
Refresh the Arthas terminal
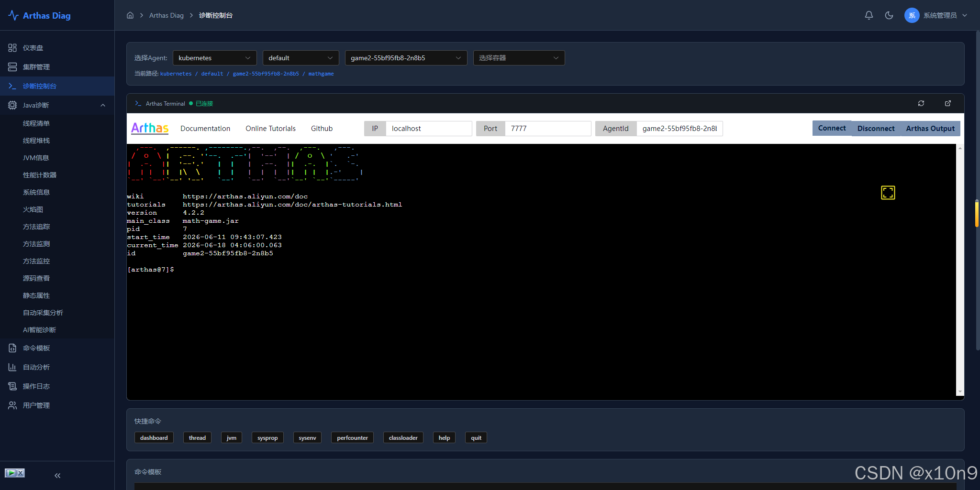921,103
